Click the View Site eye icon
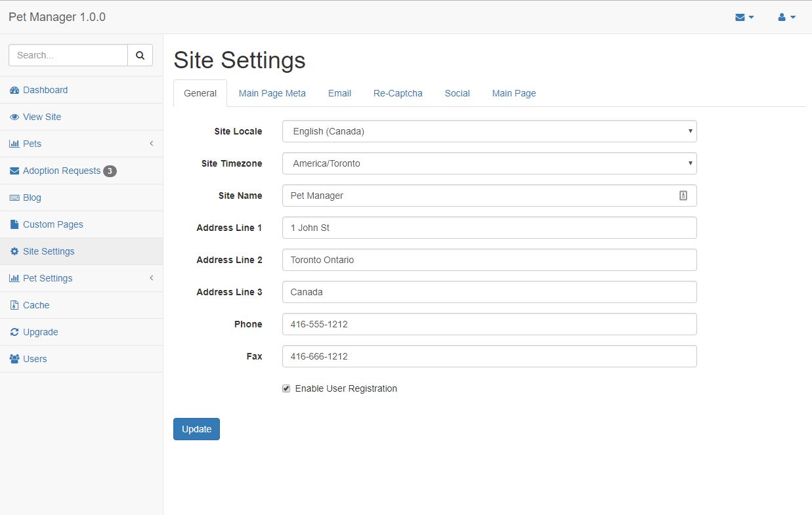Viewport: 812px width, 515px height. pos(14,117)
